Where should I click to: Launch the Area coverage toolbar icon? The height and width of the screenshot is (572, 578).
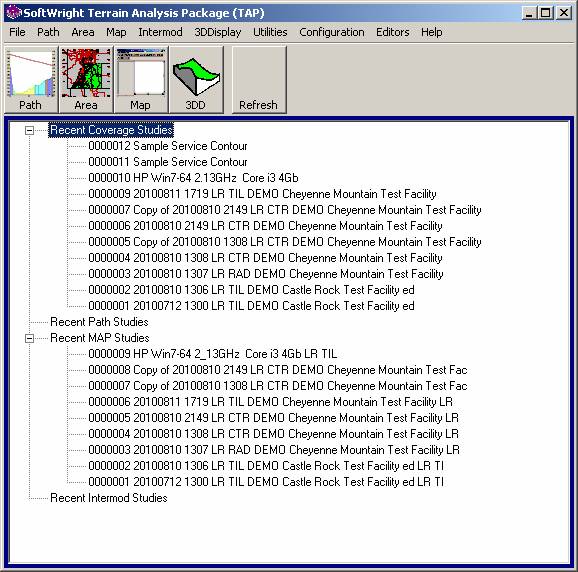(86, 80)
